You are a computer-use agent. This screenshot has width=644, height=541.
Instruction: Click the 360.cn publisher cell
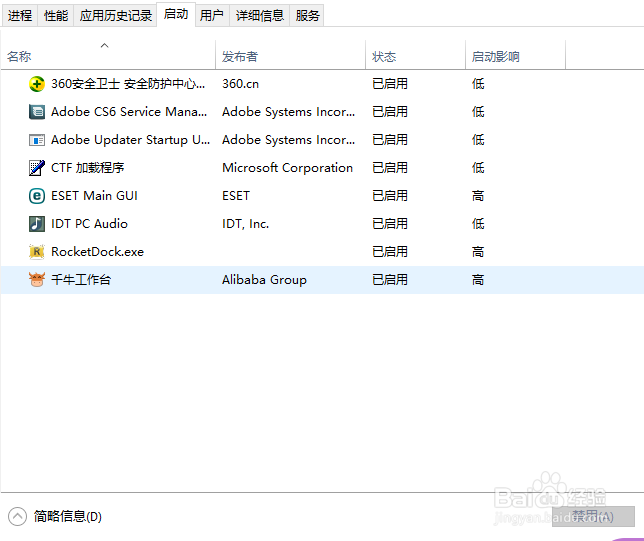click(240, 84)
